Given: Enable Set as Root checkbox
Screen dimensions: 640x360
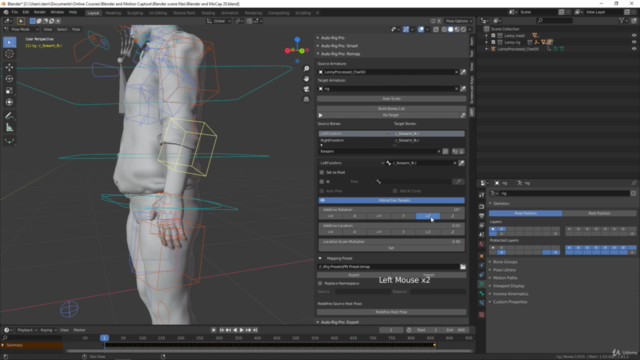Looking at the screenshot, I should [x=322, y=172].
